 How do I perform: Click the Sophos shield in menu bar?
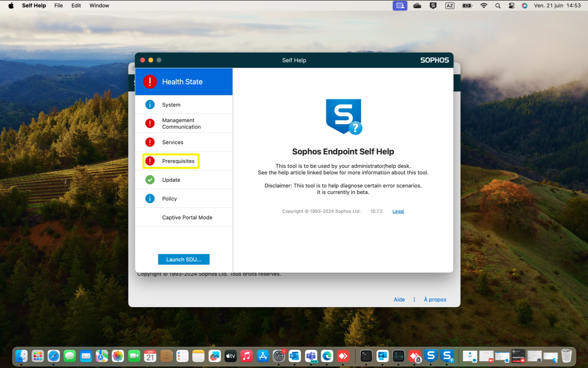click(433, 6)
